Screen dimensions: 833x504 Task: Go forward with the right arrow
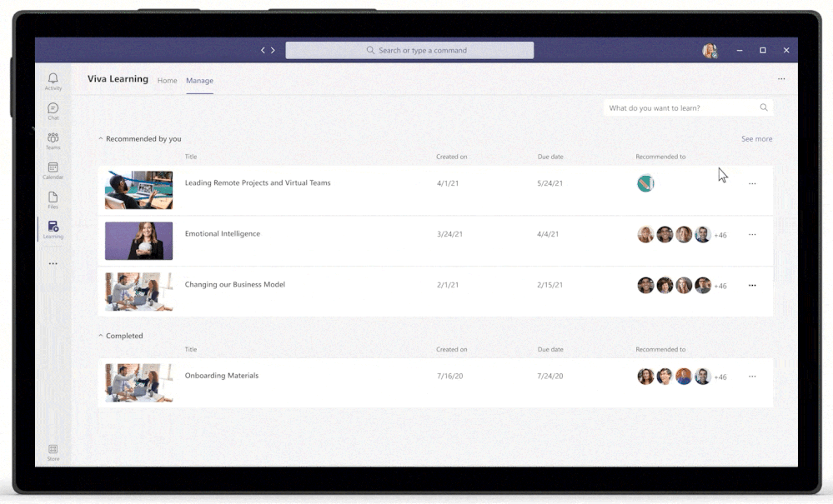pos(273,50)
